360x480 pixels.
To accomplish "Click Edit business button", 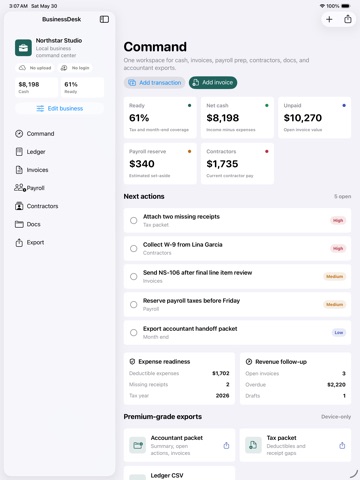I will 59,109.
